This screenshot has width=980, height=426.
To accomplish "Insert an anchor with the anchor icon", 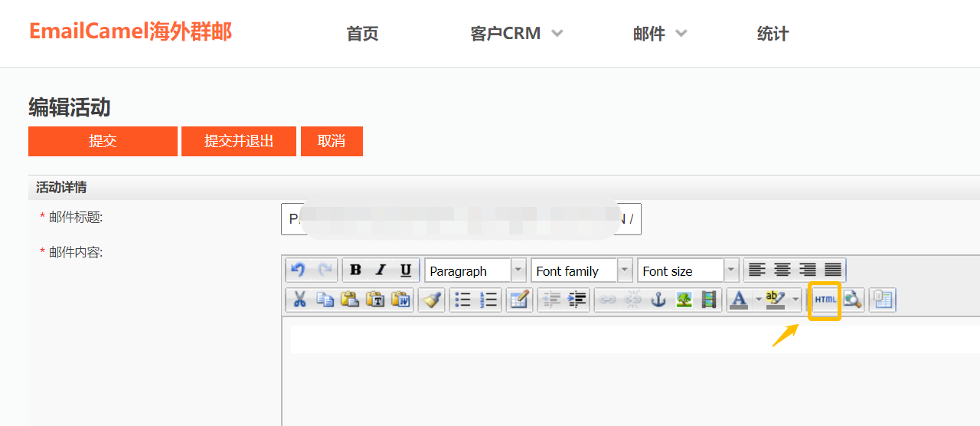I will (658, 300).
